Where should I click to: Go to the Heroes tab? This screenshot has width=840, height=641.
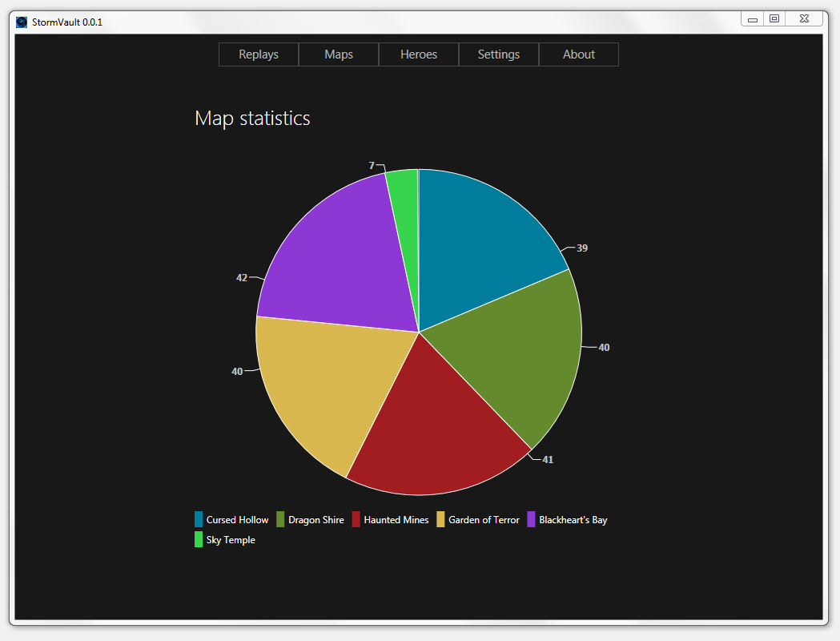[x=419, y=54]
